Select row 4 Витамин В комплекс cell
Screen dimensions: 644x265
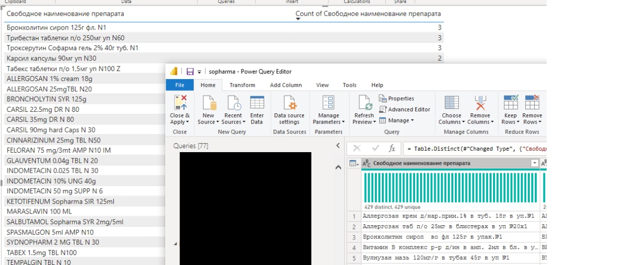[450, 247]
